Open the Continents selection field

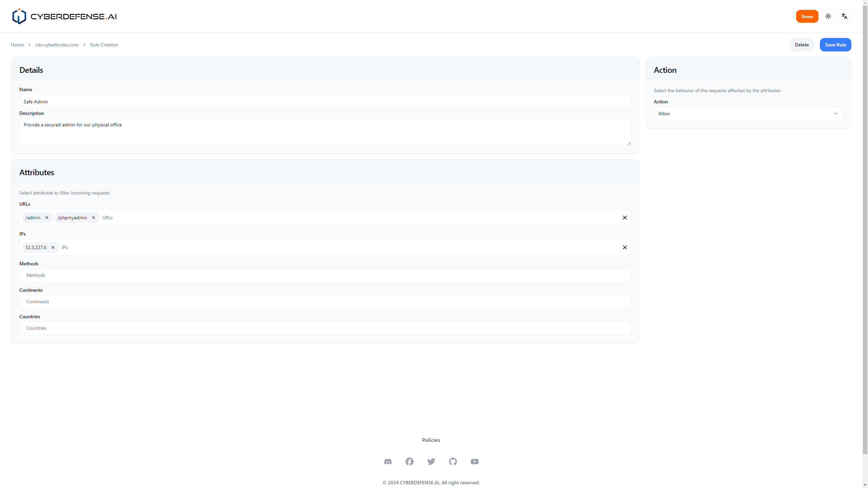coord(325,302)
